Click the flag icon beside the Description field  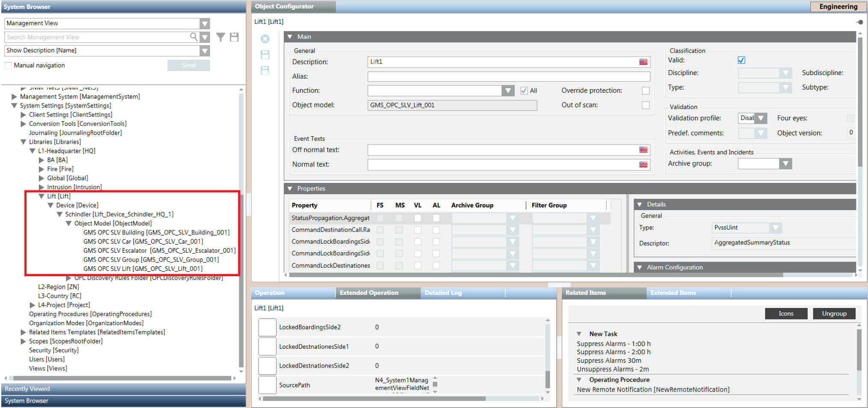tap(643, 62)
